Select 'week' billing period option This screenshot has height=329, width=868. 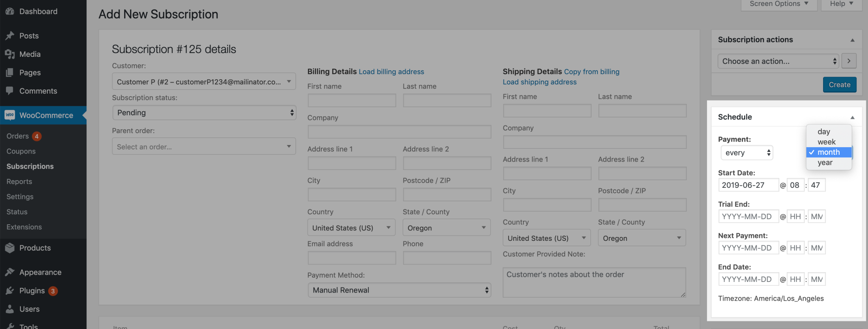coord(829,142)
